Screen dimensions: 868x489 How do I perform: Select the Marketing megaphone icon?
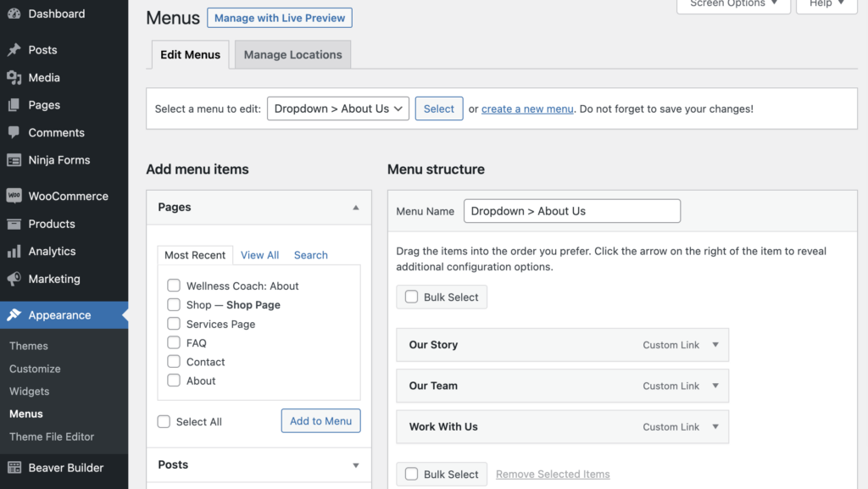[14, 279]
